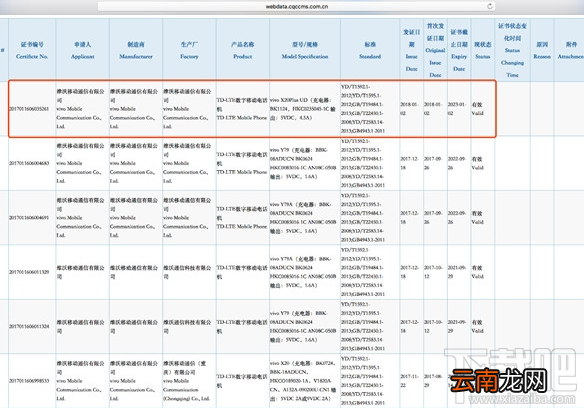Screen dimensions: 584x409
Task: Click the Applicant column header
Action: 83,50
